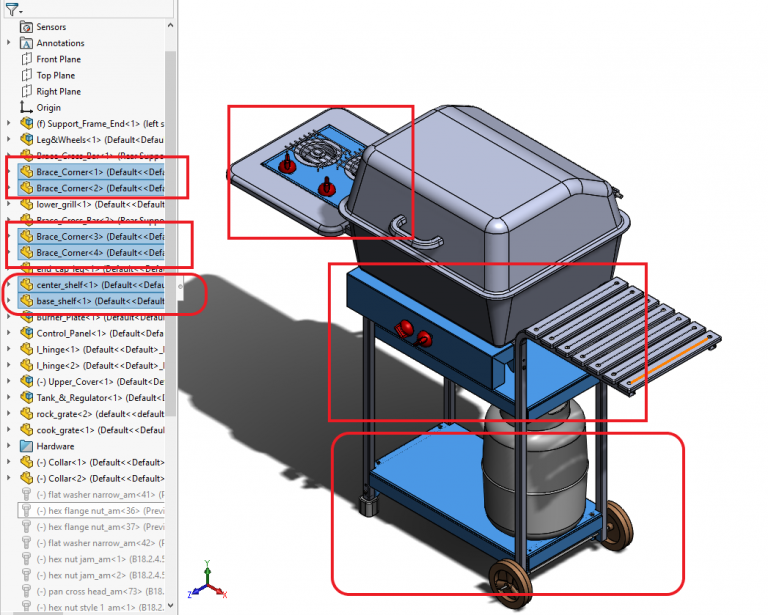Click the Sensors folder icon
This screenshot has height=615, width=768.
click(27, 27)
